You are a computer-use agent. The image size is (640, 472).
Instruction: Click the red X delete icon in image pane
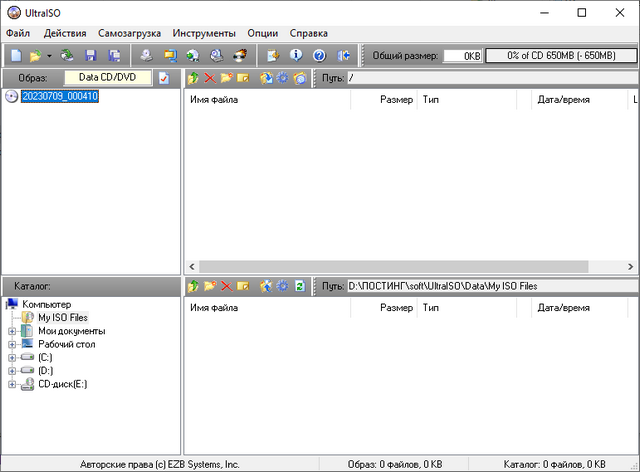209,78
